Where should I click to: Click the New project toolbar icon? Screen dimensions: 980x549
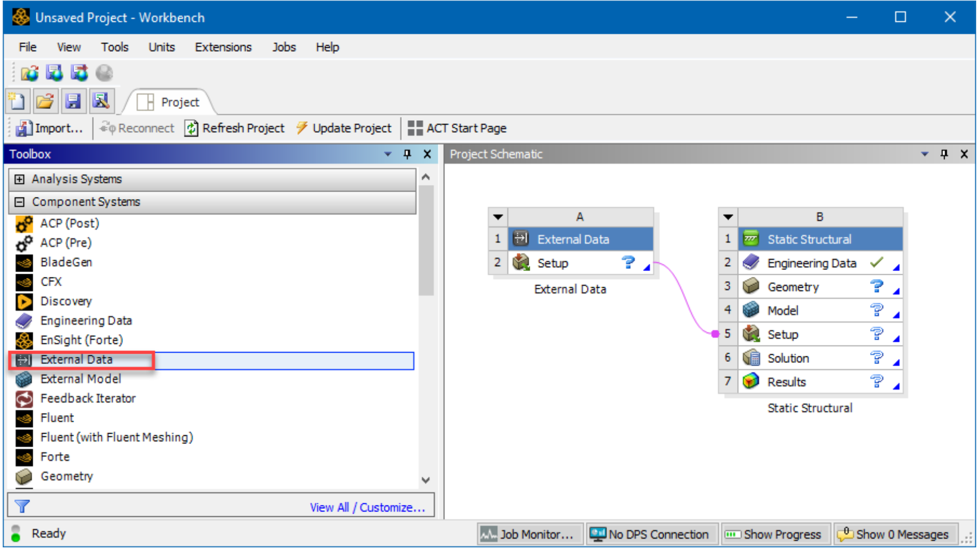(17, 101)
